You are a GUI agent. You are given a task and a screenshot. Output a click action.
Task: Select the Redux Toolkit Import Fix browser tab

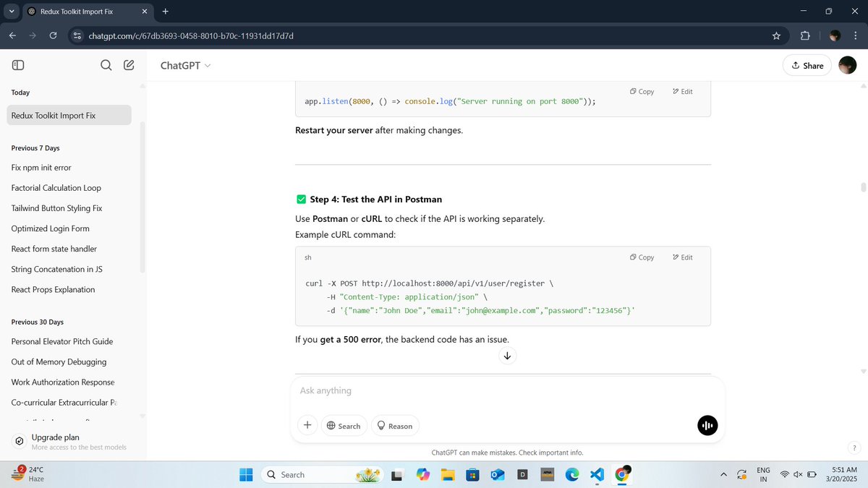[x=87, y=12]
